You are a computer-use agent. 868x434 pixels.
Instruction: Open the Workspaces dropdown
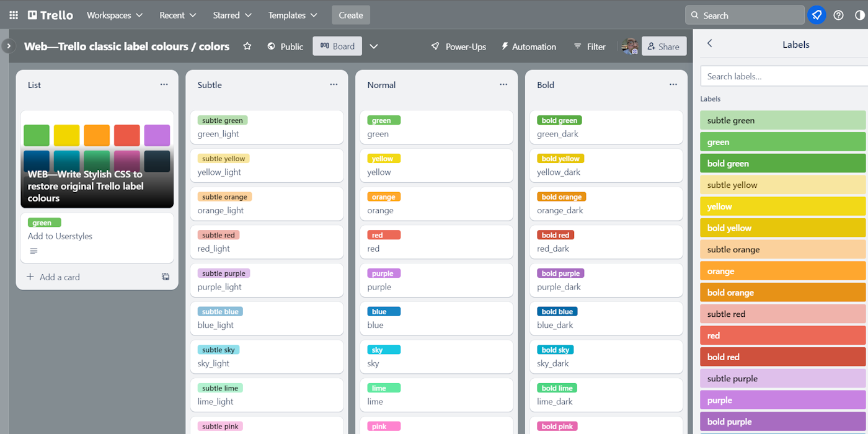[x=115, y=15]
